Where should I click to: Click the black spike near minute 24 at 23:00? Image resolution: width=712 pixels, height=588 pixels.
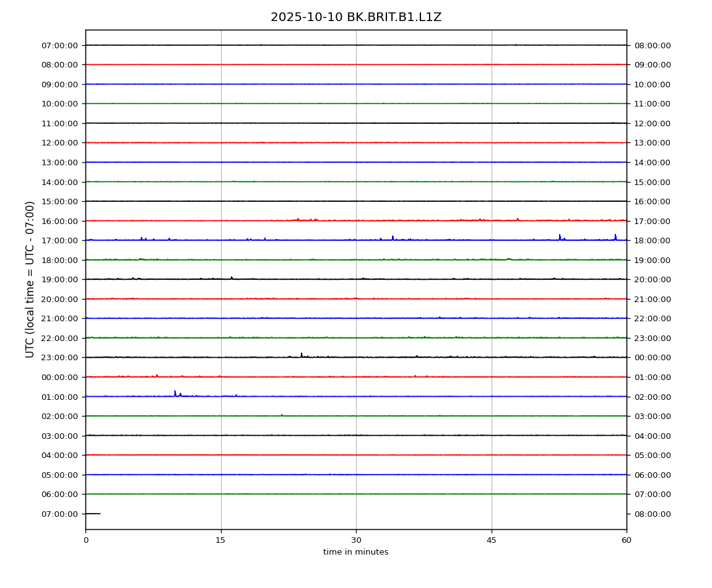pyautogui.click(x=302, y=355)
